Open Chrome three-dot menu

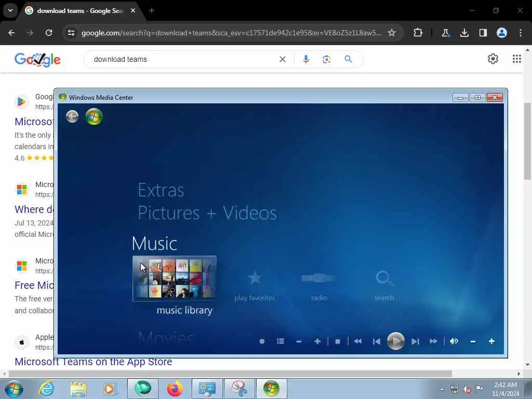click(x=521, y=33)
